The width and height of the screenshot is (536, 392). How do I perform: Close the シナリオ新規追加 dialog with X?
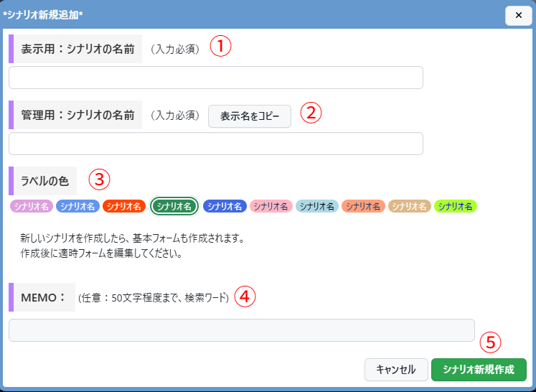coord(518,15)
